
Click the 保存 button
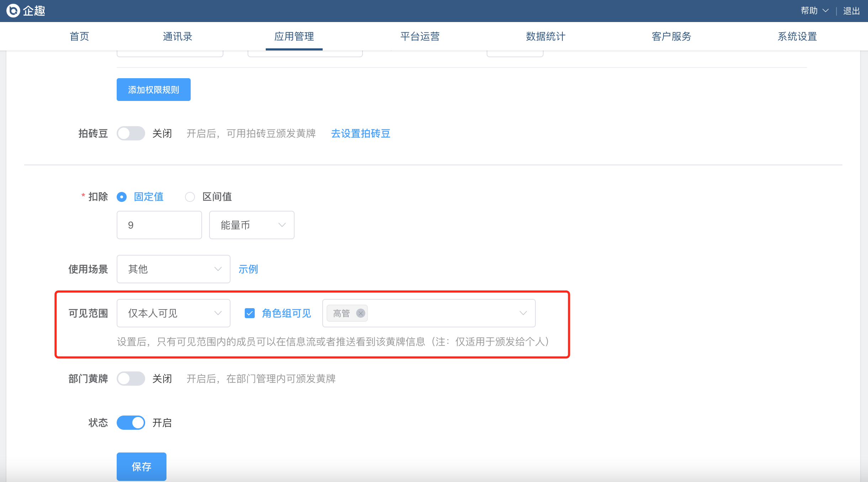tap(141, 466)
